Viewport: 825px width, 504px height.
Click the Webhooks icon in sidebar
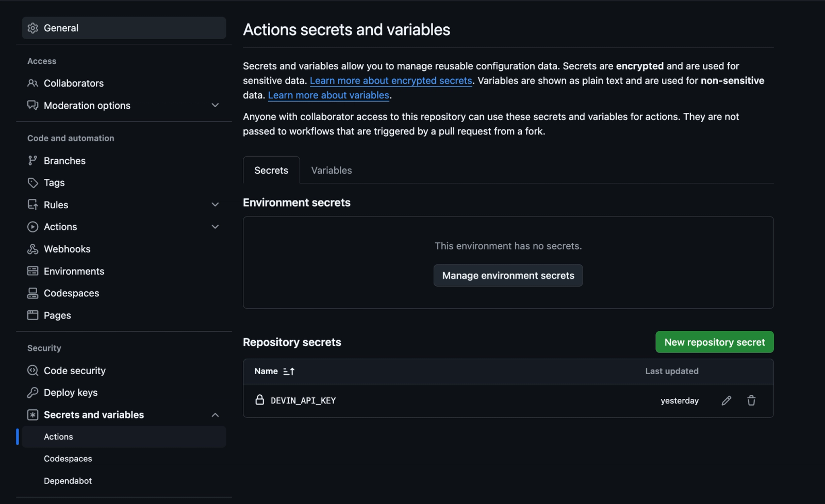click(x=32, y=249)
